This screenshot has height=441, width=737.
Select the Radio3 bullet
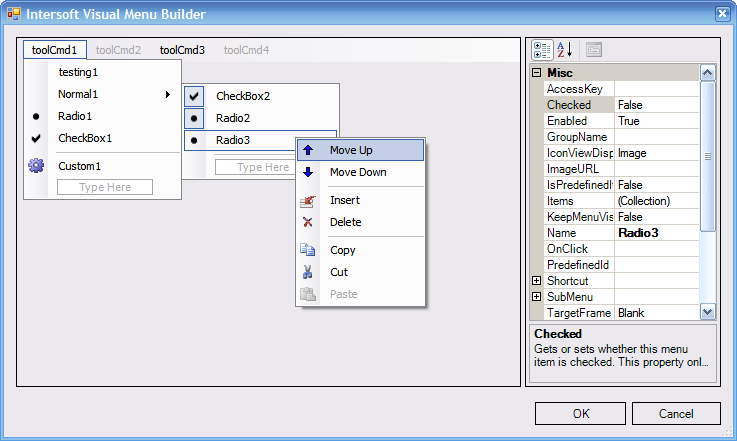(x=194, y=140)
